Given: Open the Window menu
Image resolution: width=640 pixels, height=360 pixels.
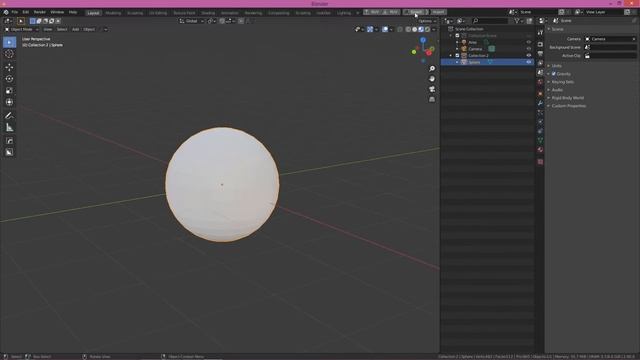Looking at the screenshot, I should coord(57,12).
